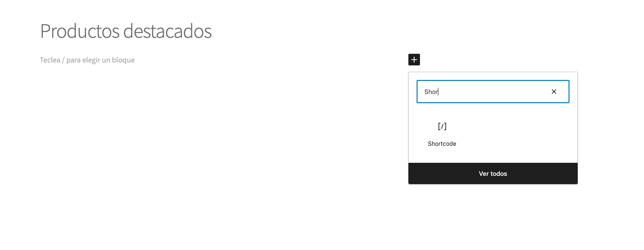Click the dark Ver todos bar at popover bottom
The width and height of the screenshot is (644, 250).
[493, 173]
